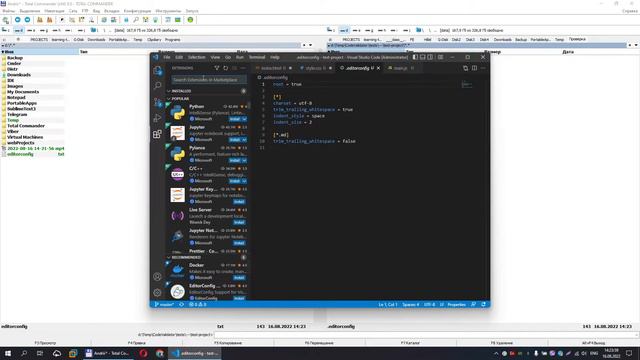Switch to the .editorconfig editor tab

pos(358,68)
